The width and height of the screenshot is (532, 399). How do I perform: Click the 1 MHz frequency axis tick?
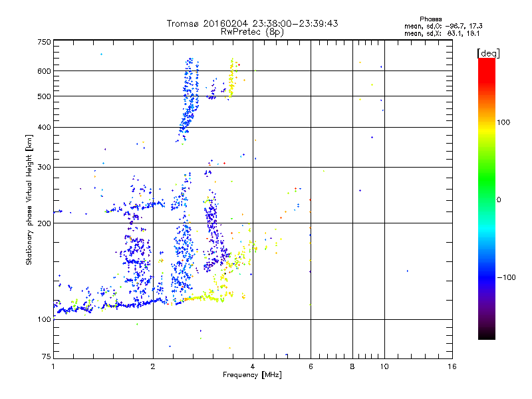point(53,366)
